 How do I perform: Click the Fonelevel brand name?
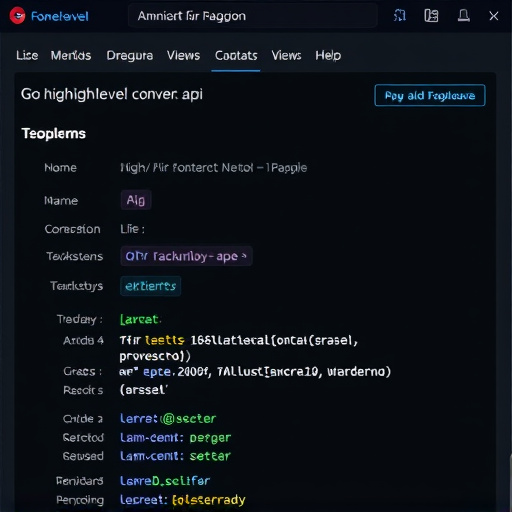60,16
